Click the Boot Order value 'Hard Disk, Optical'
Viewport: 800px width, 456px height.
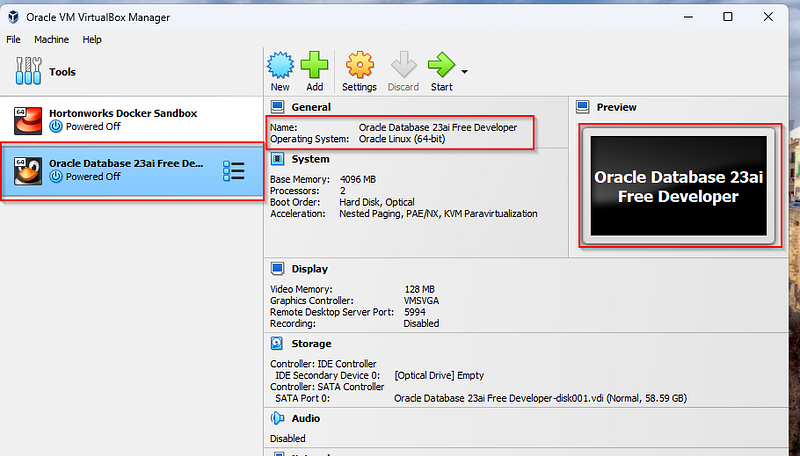[x=377, y=202]
